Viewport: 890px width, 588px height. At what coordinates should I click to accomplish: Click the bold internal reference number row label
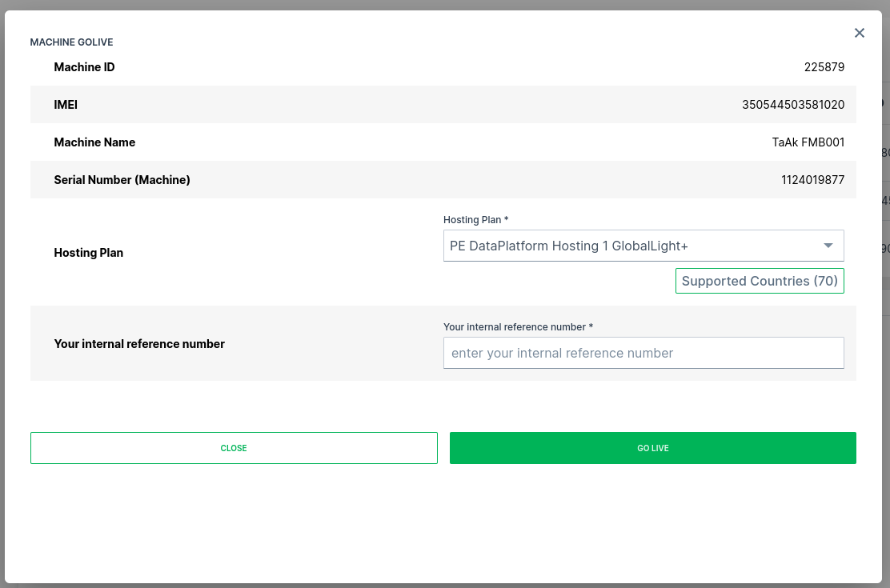pyautogui.click(x=139, y=344)
